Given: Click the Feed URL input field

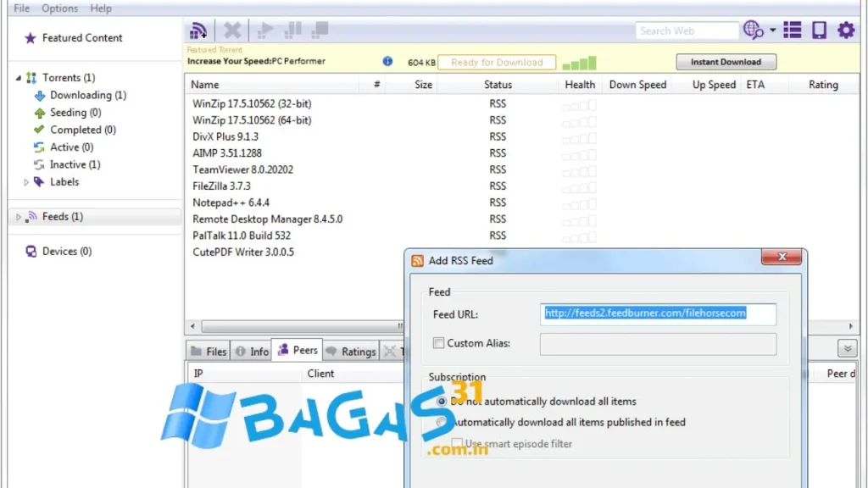Looking at the screenshot, I should coord(658,313).
